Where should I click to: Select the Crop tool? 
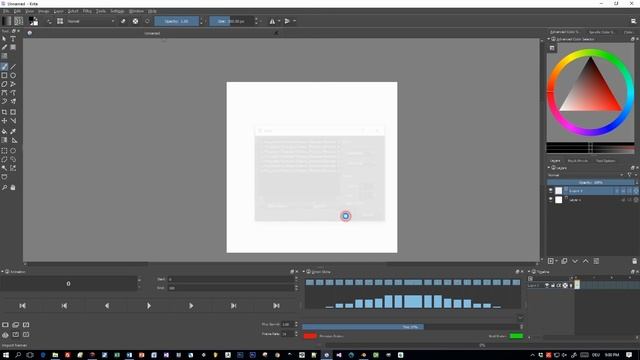pos(4,112)
